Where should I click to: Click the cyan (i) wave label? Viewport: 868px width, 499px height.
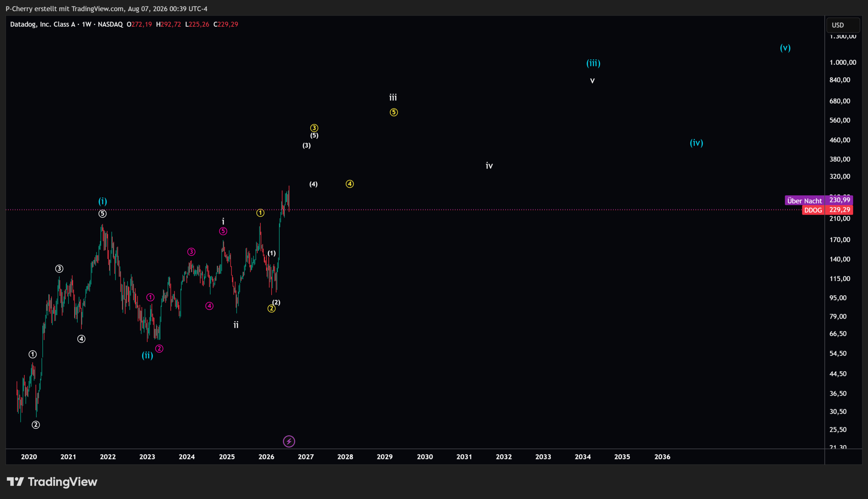103,201
